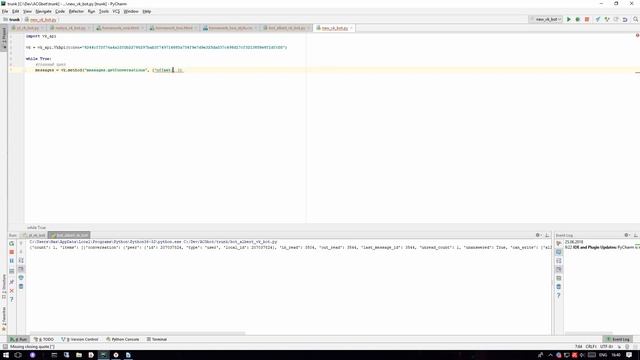
Task: Open Event Log settings gear
Action: pyautogui.click(x=627, y=235)
